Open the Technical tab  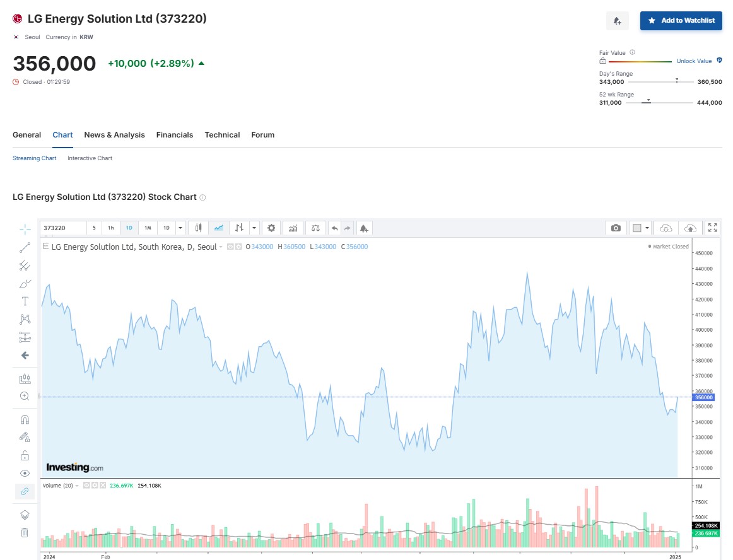(x=222, y=134)
